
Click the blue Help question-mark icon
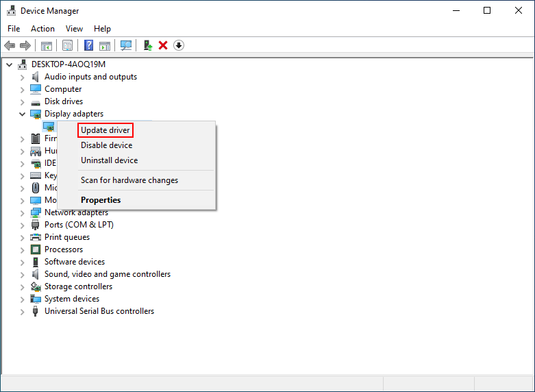pyautogui.click(x=89, y=45)
